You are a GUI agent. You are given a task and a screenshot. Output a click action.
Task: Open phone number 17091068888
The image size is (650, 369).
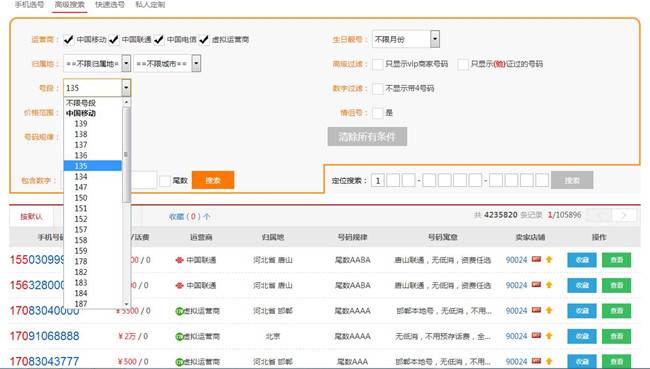44,336
